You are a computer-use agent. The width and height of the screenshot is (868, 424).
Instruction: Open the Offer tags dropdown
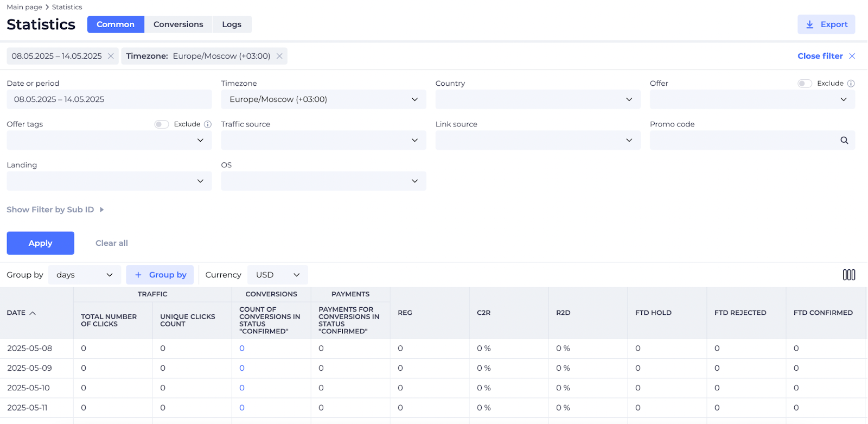tap(109, 140)
